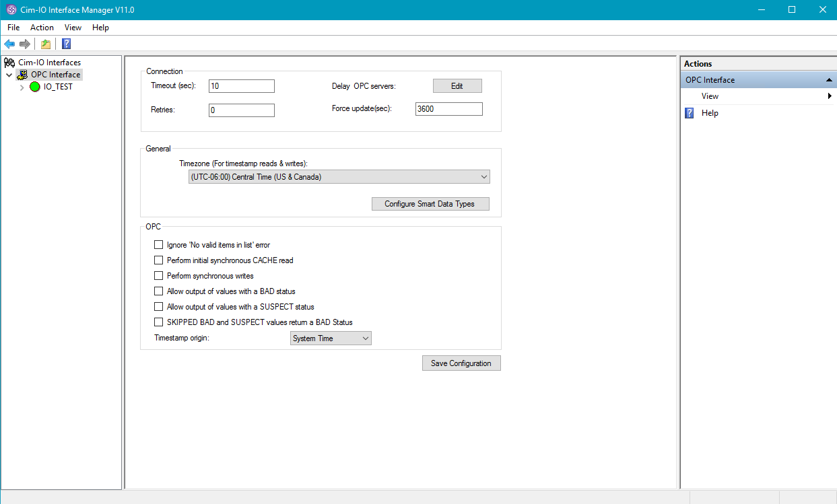This screenshot has width=837, height=504.
Task: Check SKIPPED BAD and SUSPECT values option
Action: [159, 322]
